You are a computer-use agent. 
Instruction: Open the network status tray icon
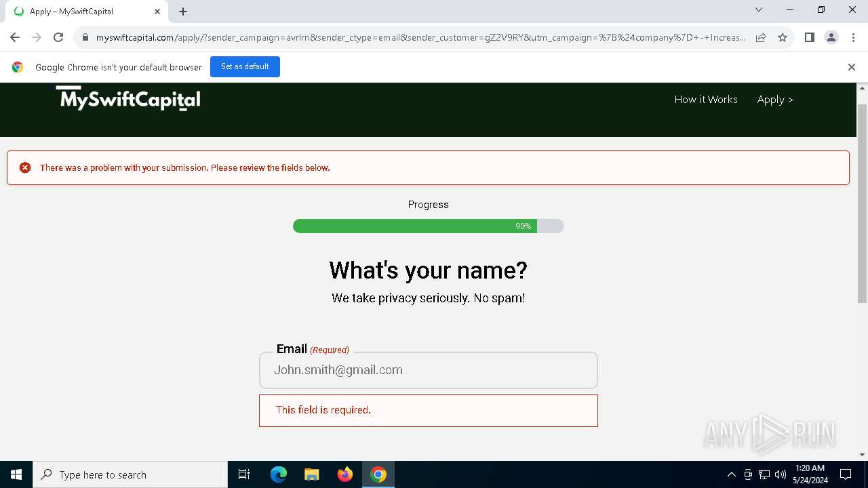[x=764, y=474]
